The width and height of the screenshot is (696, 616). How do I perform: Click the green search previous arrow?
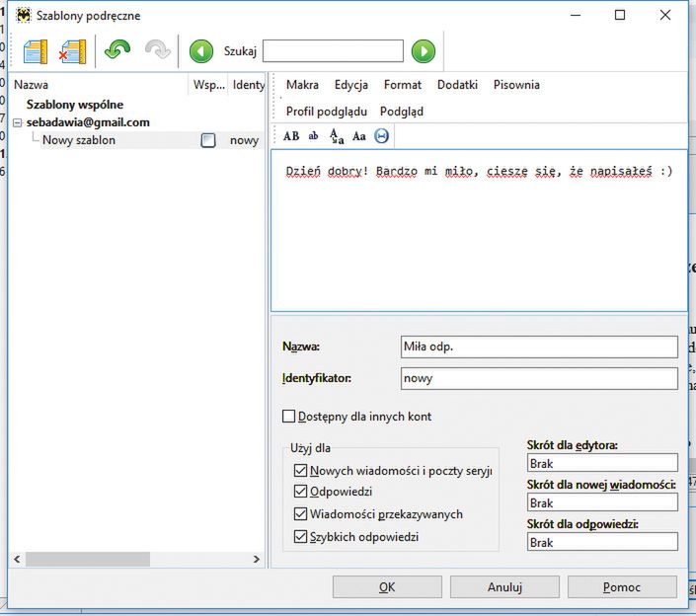click(201, 51)
